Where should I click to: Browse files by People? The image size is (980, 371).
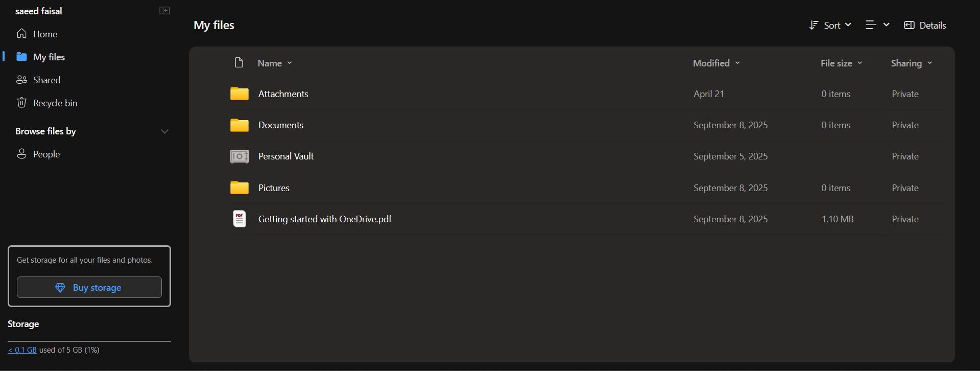pos(38,154)
